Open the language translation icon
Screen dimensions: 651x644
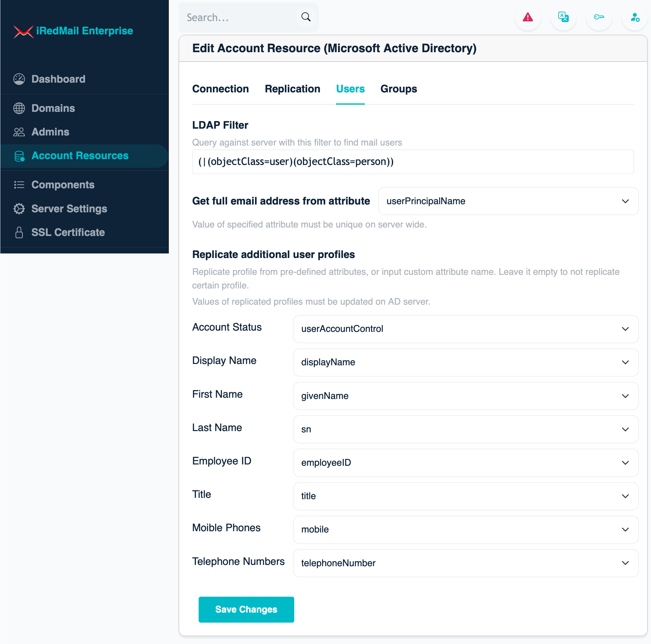point(563,17)
